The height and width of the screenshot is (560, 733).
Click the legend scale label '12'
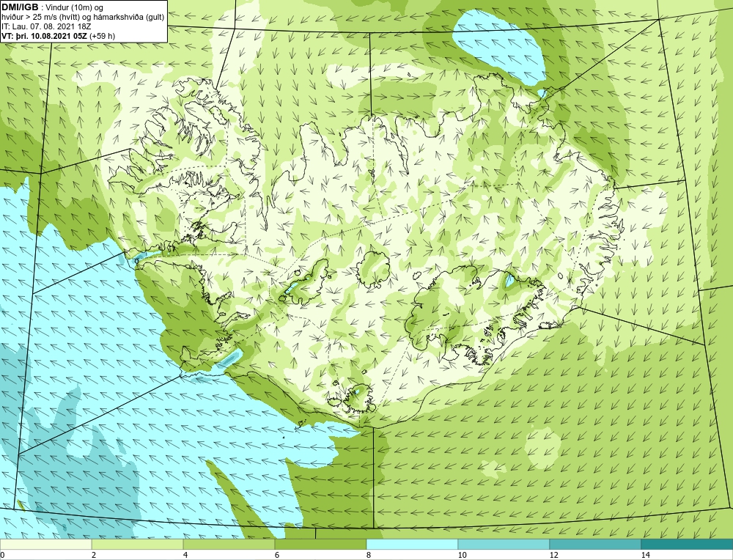(554, 555)
